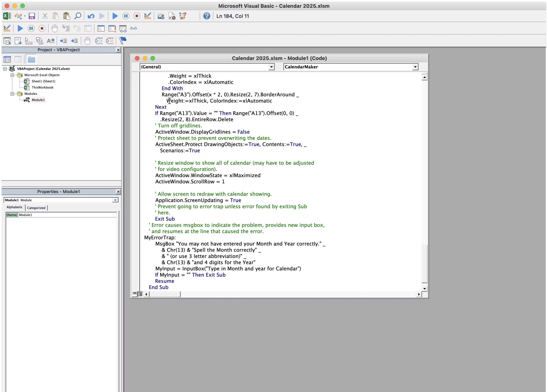Toggle Design Mode on the toolbar
The height and width of the screenshot is (392, 548).
pyautogui.click(x=147, y=16)
